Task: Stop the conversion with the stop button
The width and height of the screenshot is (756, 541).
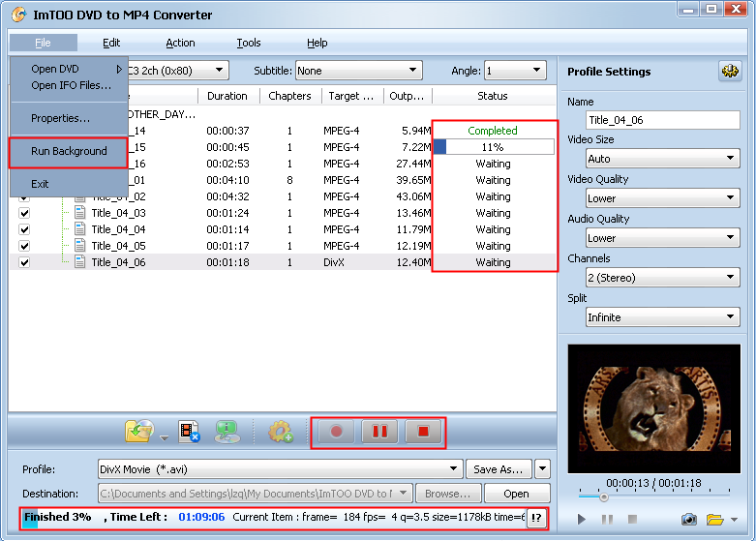Action: (x=423, y=431)
